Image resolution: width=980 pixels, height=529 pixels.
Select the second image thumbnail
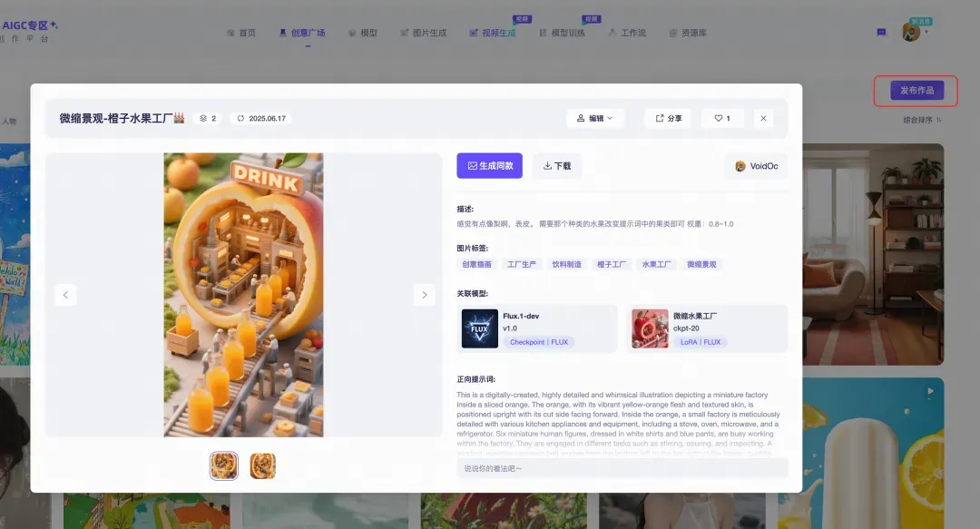(262, 465)
